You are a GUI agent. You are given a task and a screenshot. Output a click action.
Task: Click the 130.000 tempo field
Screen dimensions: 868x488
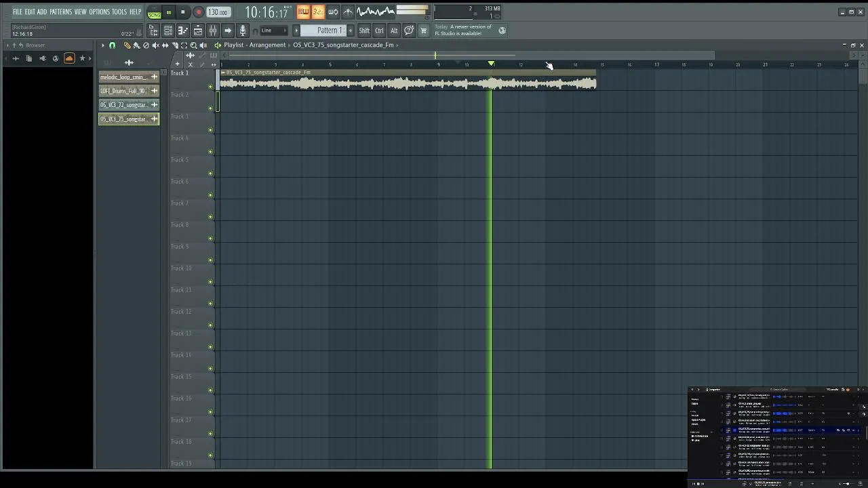[x=218, y=12]
